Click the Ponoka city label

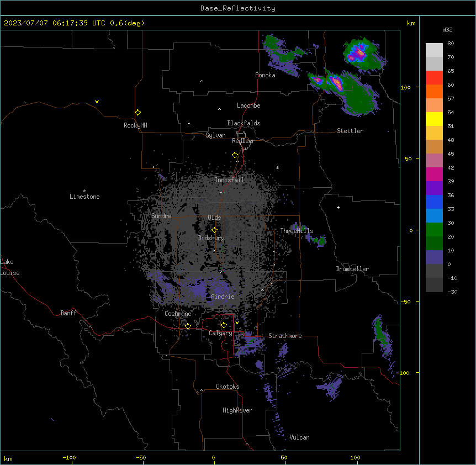(x=265, y=75)
